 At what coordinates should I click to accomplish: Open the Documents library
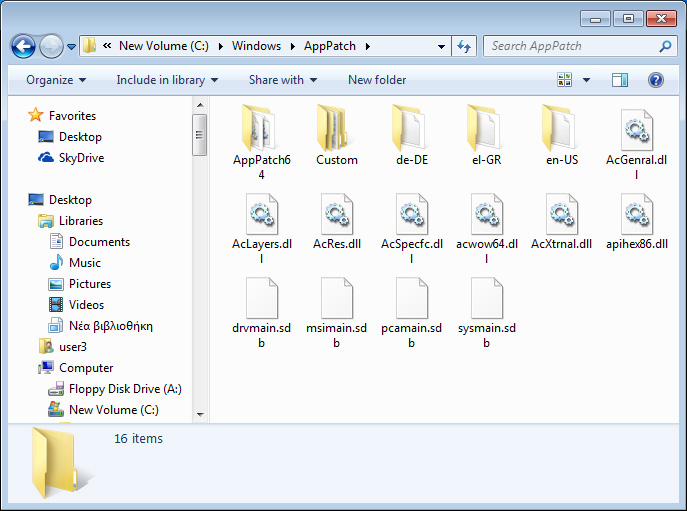coord(90,242)
